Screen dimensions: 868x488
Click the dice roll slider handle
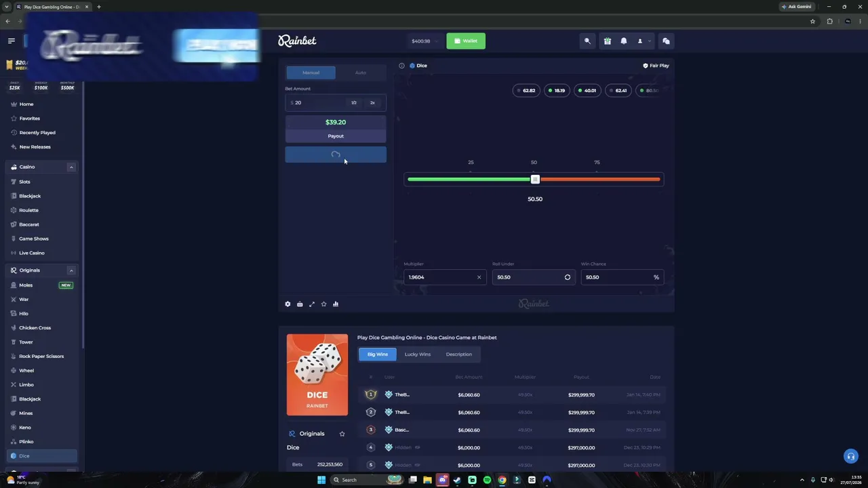[x=535, y=180]
